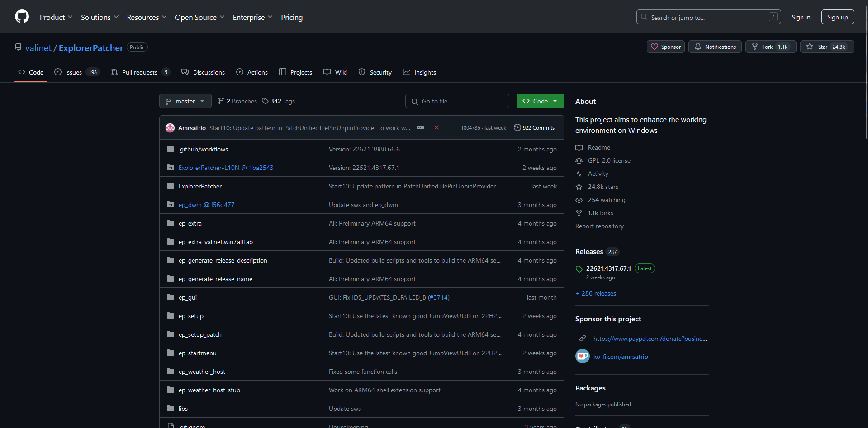
Task: Click the GitHub logo icon
Action: (x=22, y=17)
